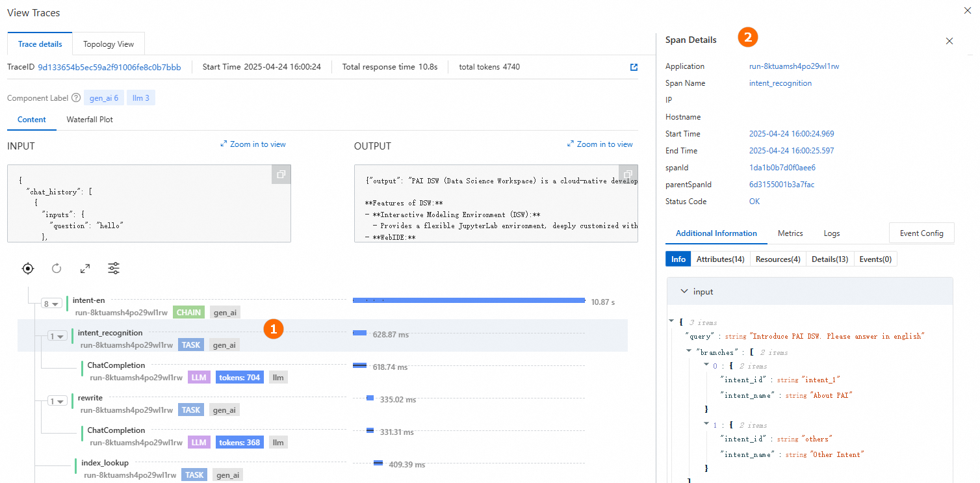
Task: Click the CHAIN tag on intent-en
Action: tap(188, 312)
